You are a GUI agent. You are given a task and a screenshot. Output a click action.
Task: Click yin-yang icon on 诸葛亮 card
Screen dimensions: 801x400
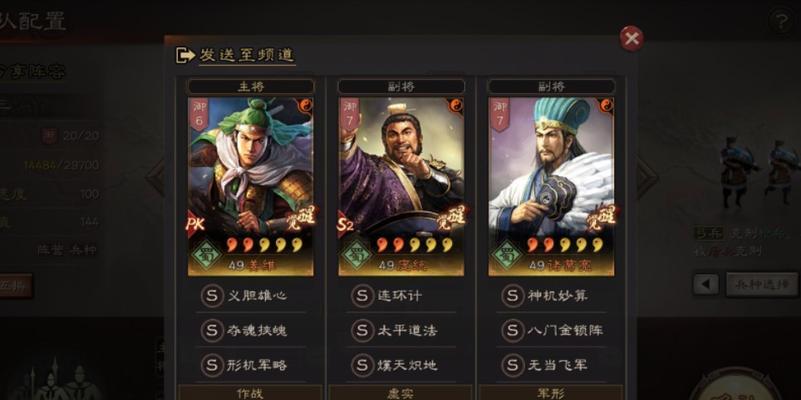click(x=606, y=106)
